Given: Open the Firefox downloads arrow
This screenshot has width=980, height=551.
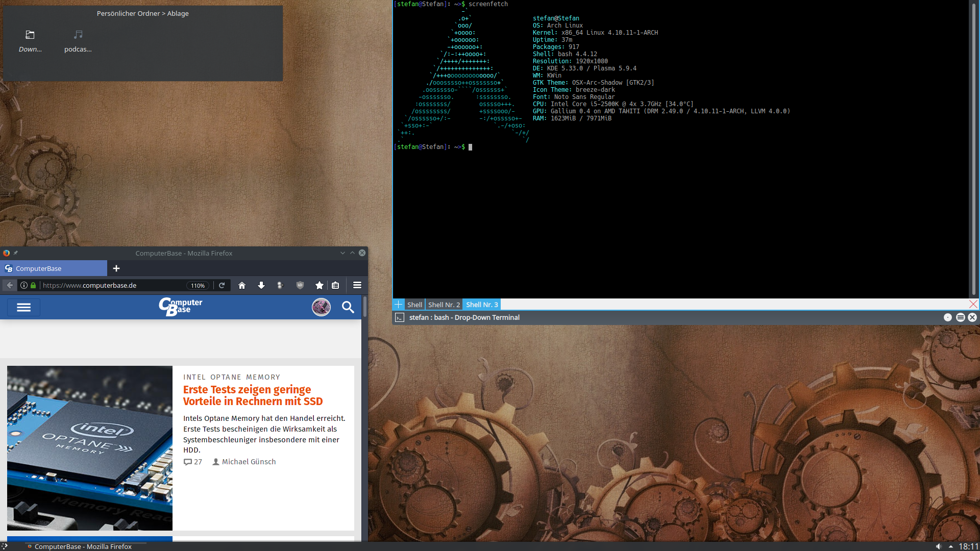Looking at the screenshot, I should pyautogui.click(x=261, y=285).
